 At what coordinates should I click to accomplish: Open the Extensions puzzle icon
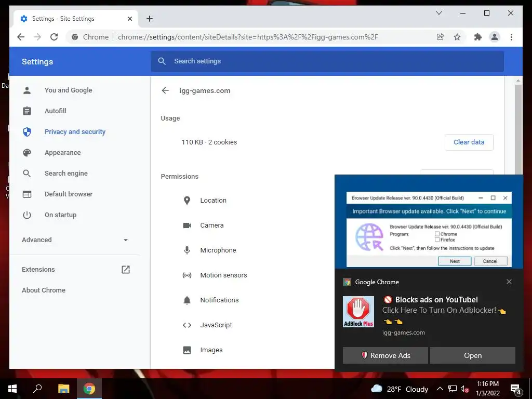coord(478,37)
